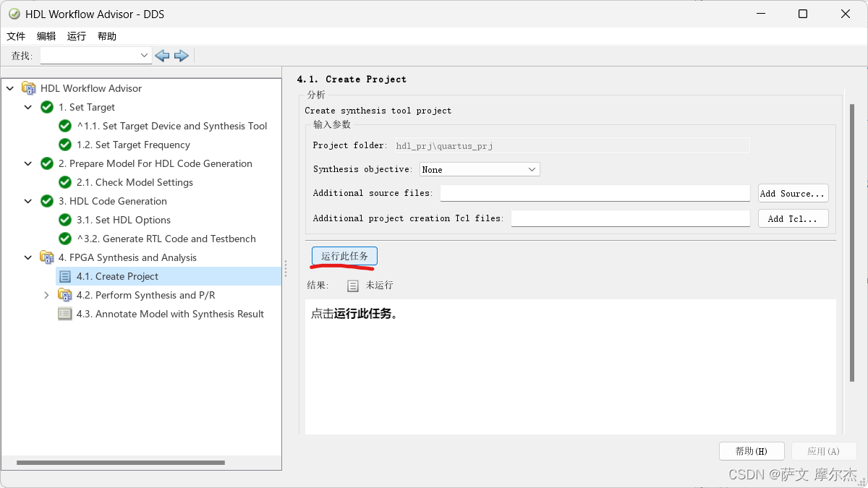Image resolution: width=868 pixels, height=488 pixels.
Task: Open the 查找 search history dropdown
Action: click(x=143, y=55)
